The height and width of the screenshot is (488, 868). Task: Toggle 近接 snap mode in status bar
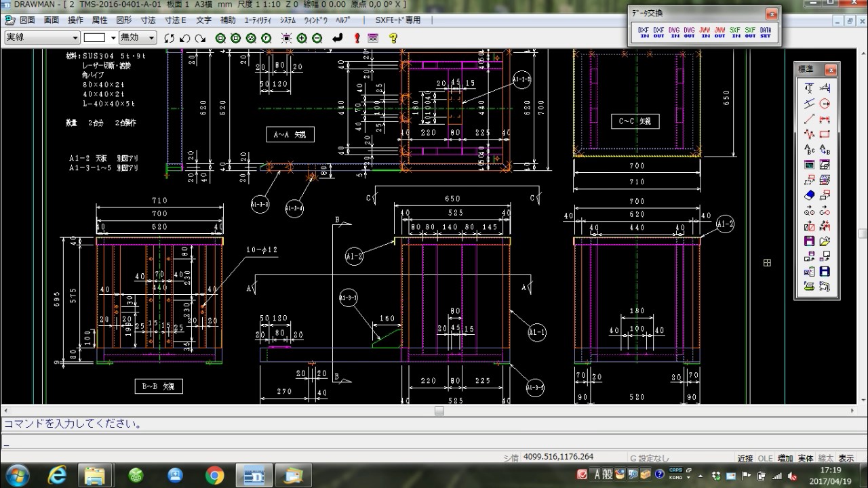tap(745, 458)
